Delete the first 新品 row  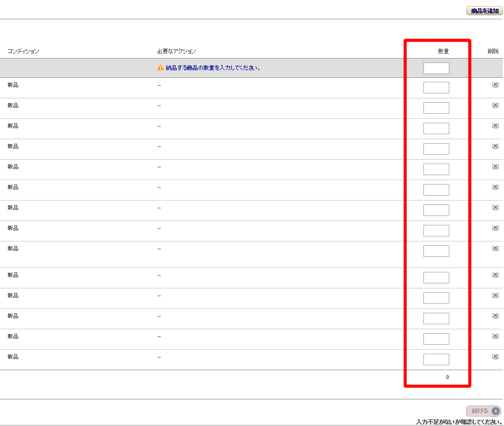[495, 85]
